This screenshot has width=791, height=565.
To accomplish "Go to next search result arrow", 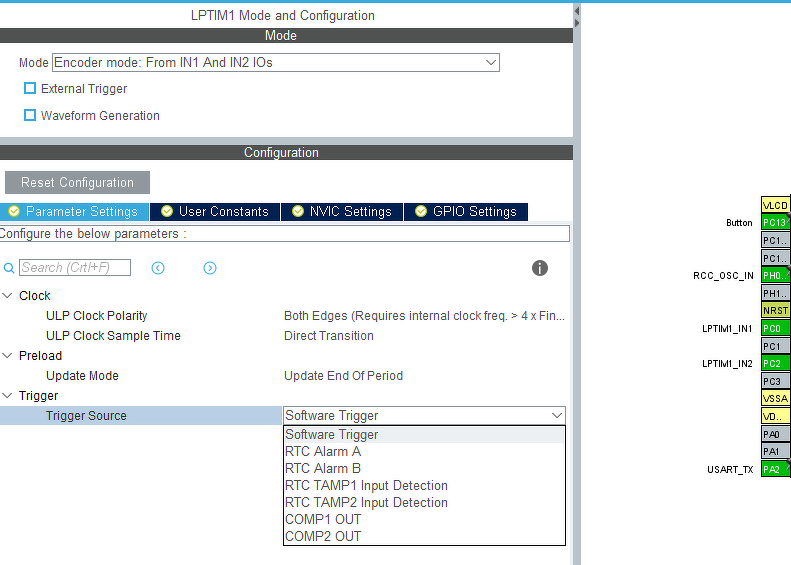I will [x=210, y=268].
